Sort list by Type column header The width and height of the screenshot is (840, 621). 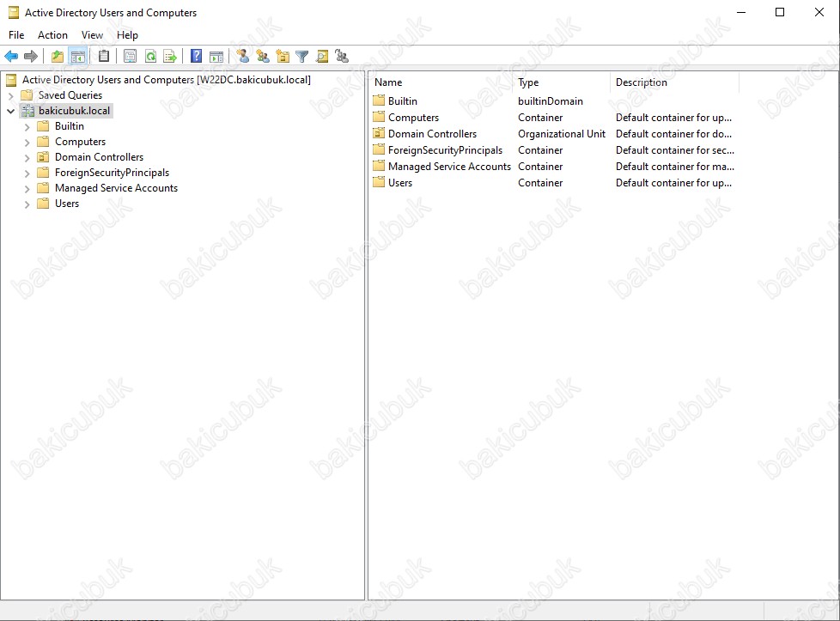point(561,82)
